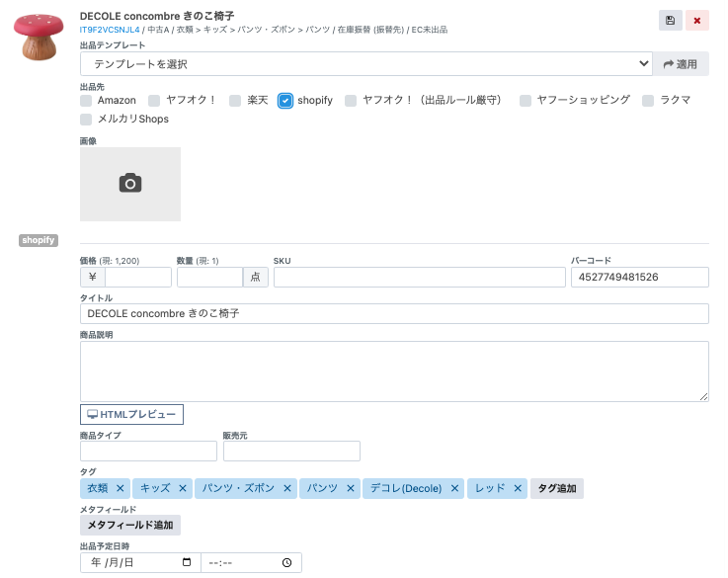The height and width of the screenshot is (578, 728).
Task: Click the デコレ(Decole) tag label
Action: click(406, 488)
